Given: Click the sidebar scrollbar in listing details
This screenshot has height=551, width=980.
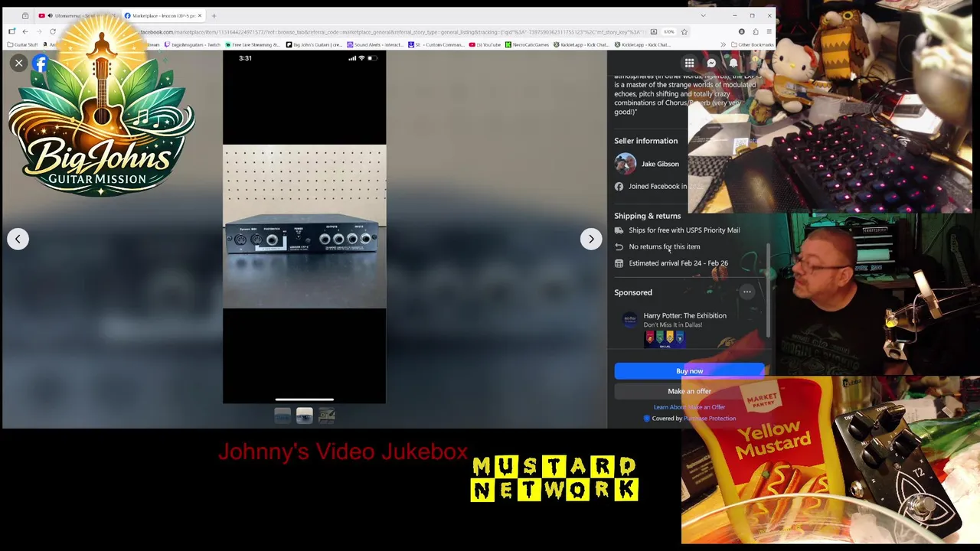Looking at the screenshot, I should coord(768,291).
